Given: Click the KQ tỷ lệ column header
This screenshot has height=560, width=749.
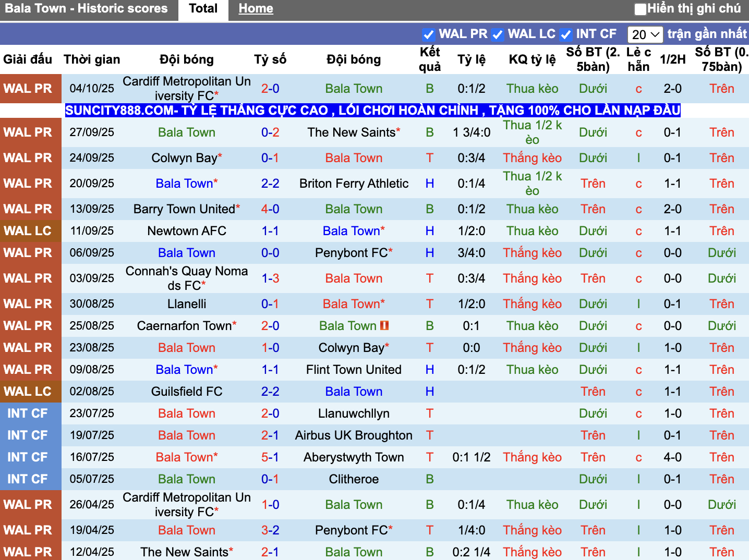Looking at the screenshot, I should point(532,59).
